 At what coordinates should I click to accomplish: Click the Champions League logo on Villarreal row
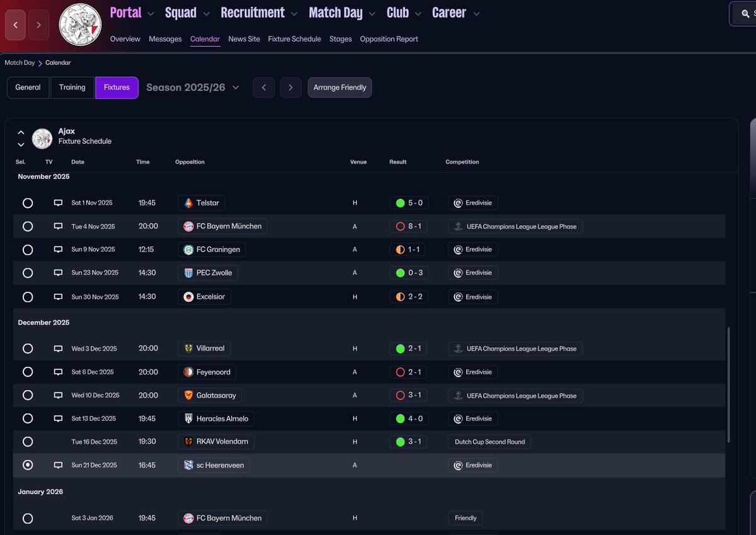click(459, 348)
